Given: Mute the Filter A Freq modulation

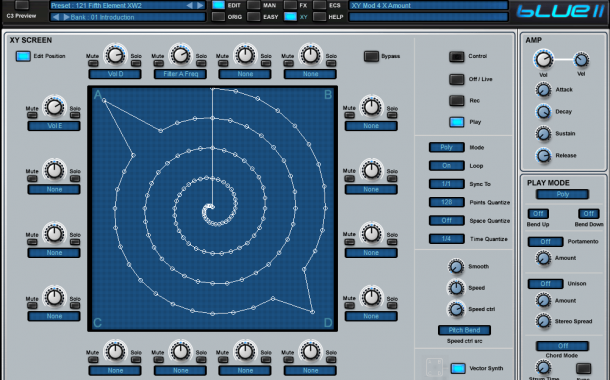Looking at the screenshot, I should click(x=158, y=63).
